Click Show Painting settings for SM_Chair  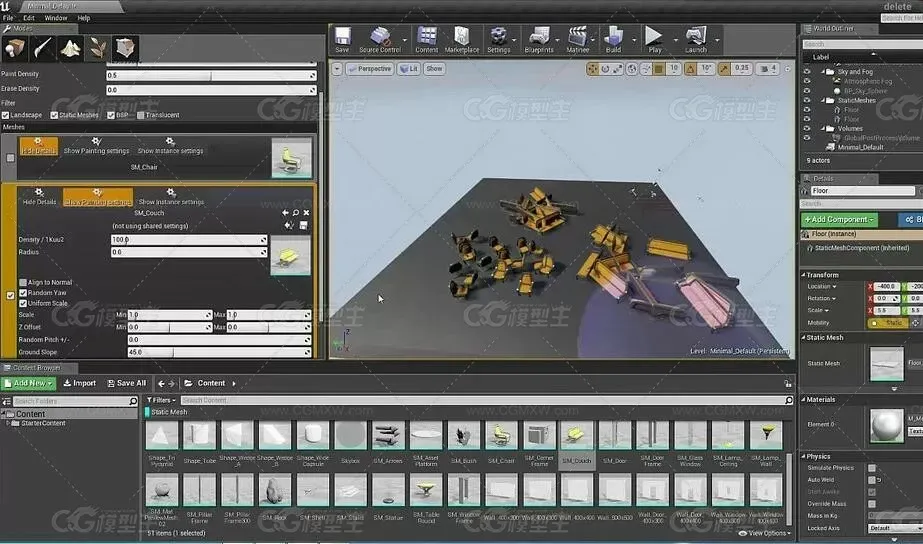coord(97,146)
